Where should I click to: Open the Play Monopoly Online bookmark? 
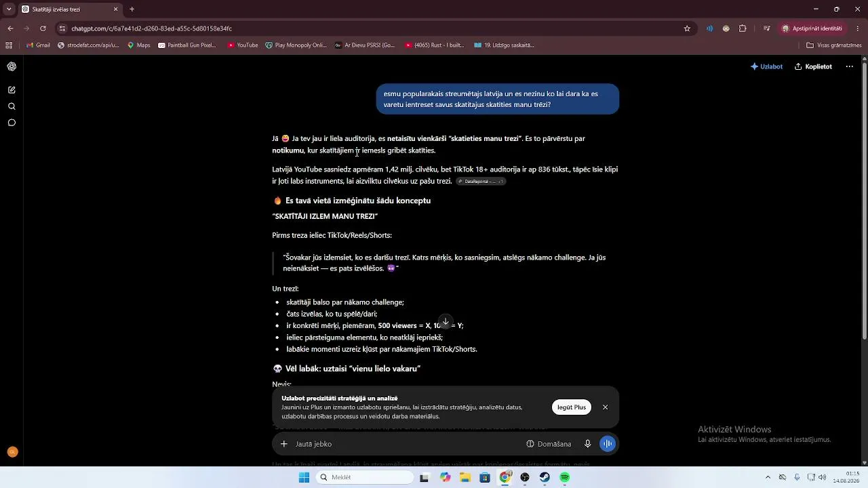[x=296, y=45]
